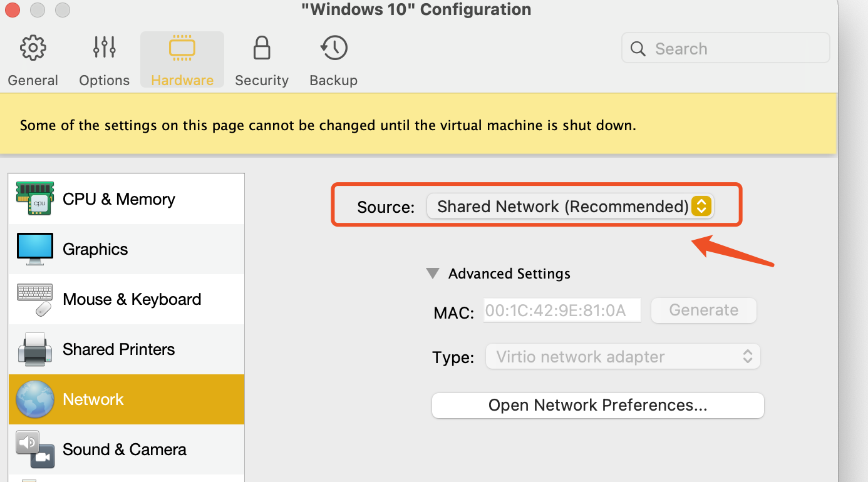
Task: Click into the MAC address field
Action: coord(562,310)
